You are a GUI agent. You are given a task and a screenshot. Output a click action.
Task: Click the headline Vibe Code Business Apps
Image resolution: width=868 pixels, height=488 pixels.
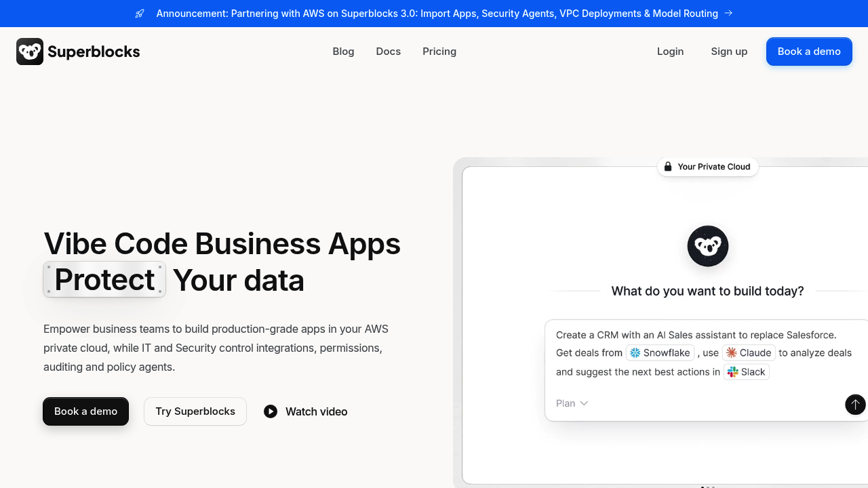click(x=222, y=243)
